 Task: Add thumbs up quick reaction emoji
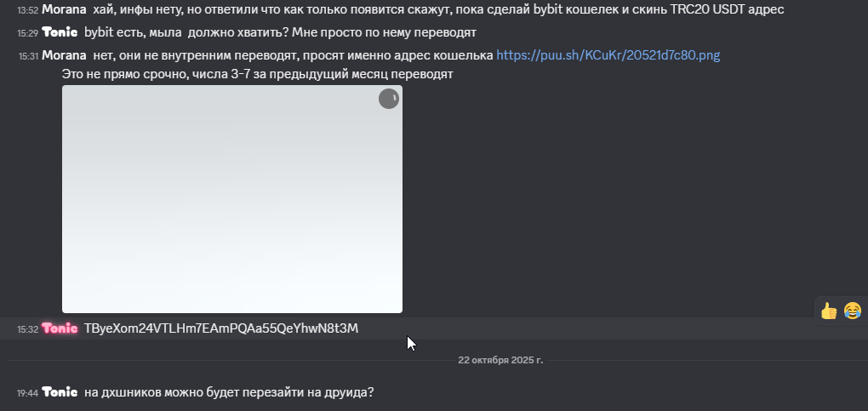coord(829,311)
